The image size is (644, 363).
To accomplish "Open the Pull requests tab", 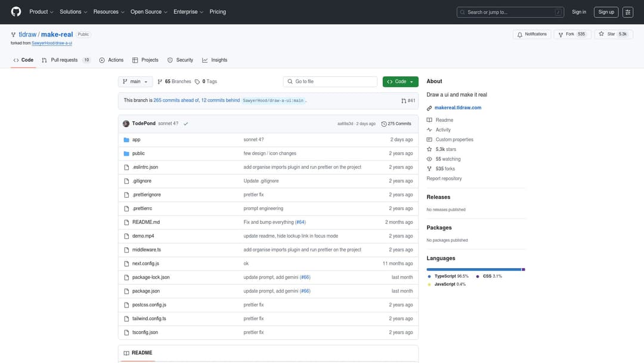I will coord(66,60).
